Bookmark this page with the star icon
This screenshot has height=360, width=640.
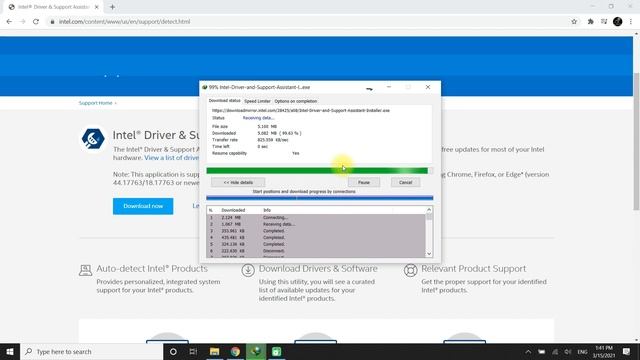click(574, 22)
